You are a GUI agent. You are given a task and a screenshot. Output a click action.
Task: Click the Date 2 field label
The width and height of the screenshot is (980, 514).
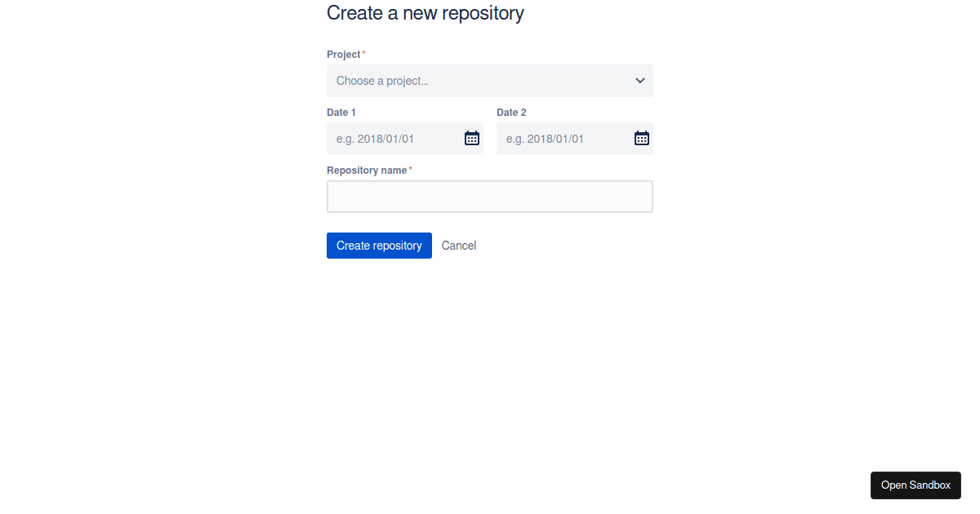[511, 112]
